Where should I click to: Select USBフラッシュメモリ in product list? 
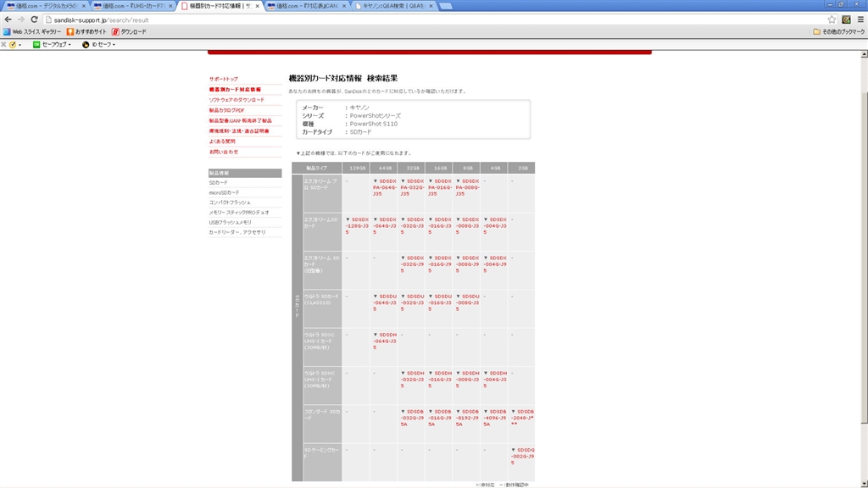click(231, 223)
